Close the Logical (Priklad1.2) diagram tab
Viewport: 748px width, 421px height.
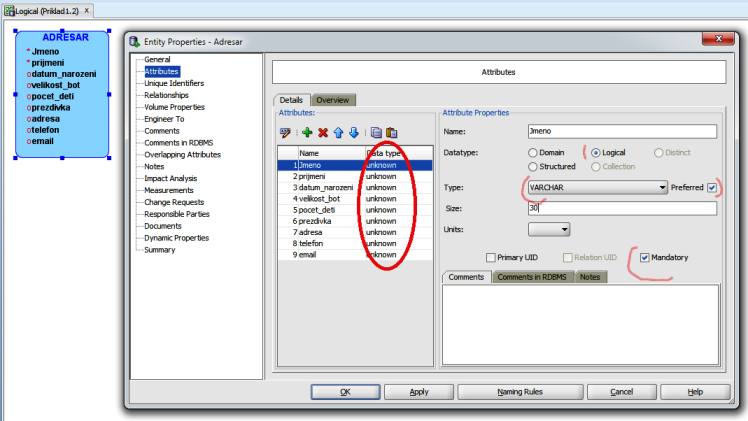[x=87, y=10]
